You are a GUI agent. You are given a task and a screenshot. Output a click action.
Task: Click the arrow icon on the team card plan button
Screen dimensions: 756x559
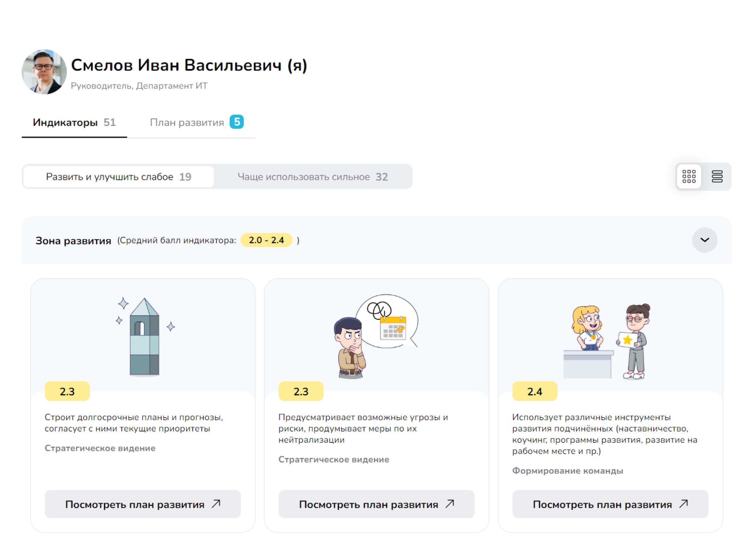coord(683,504)
